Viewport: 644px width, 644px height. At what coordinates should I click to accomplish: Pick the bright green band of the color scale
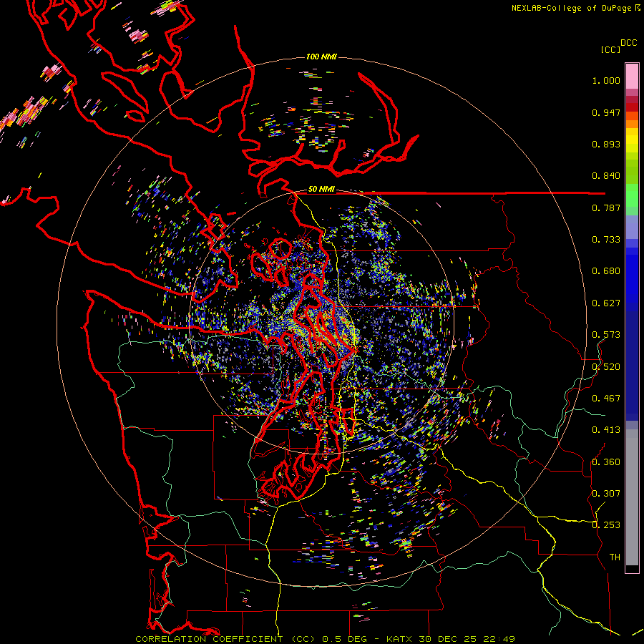(x=632, y=195)
